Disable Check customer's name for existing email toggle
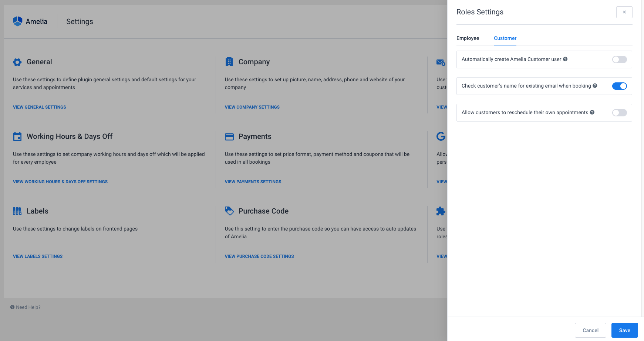The width and height of the screenshot is (644, 341). coord(620,86)
